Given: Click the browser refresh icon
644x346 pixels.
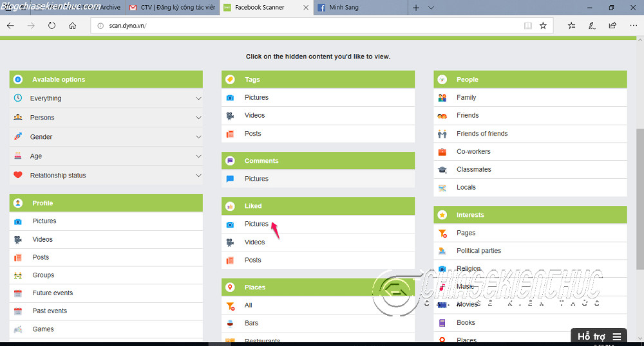Looking at the screenshot, I should coord(52,26).
